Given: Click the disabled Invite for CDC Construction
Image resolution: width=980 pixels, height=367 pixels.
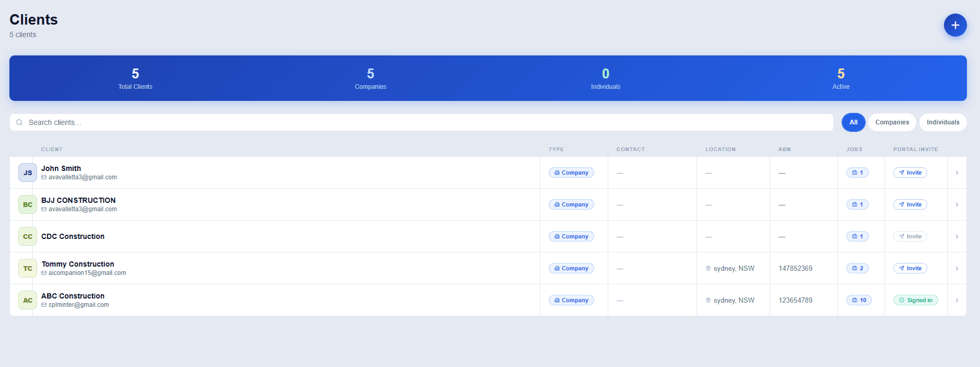Looking at the screenshot, I should coord(910,236).
